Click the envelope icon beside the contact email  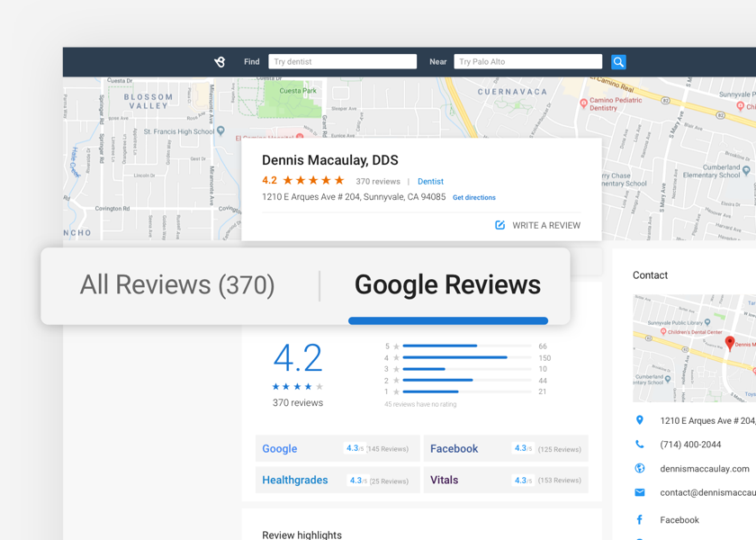(641, 492)
